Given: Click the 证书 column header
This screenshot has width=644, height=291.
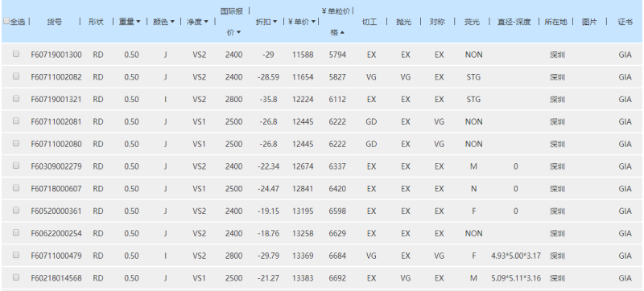Looking at the screenshot, I should click(x=625, y=22).
